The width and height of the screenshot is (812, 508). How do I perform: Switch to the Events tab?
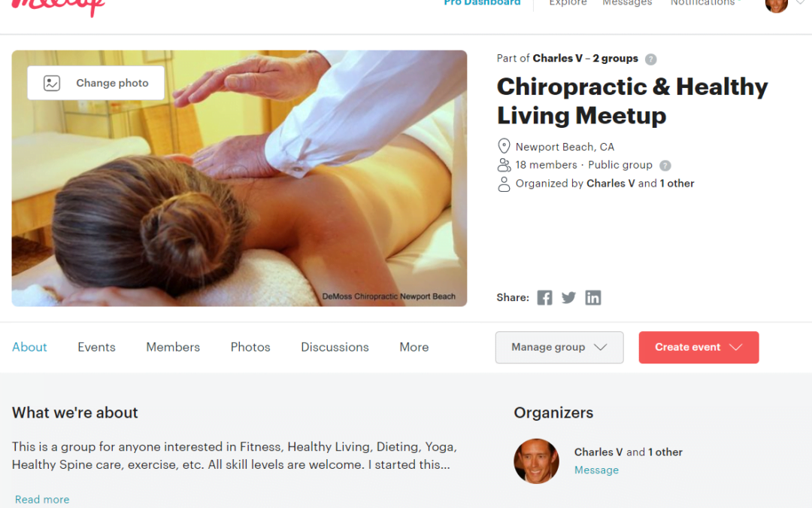96,347
